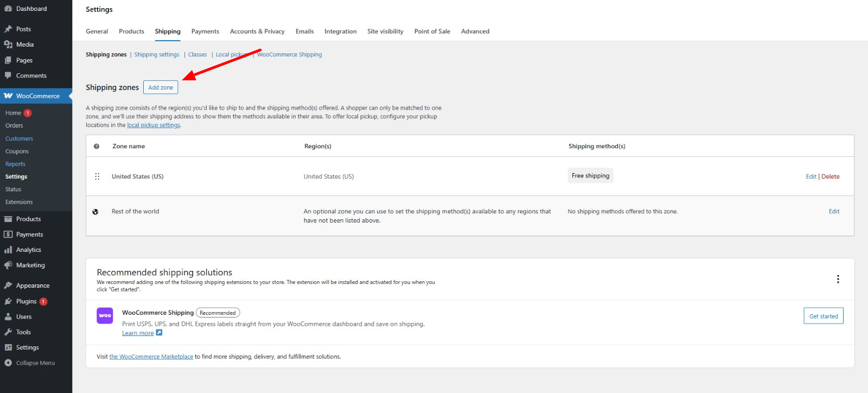Click the Marketing megaphone icon
This screenshot has height=393, width=868.
point(8,265)
